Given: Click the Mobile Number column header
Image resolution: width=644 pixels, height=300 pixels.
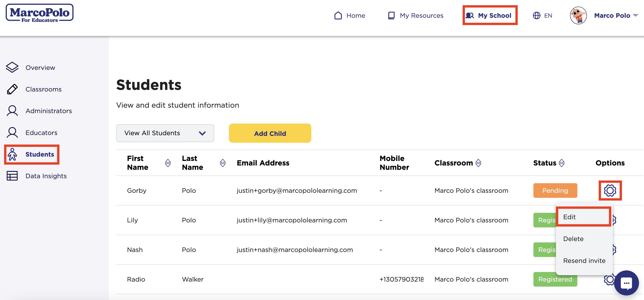Looking at the screenshot, I should tap(394, 163).
